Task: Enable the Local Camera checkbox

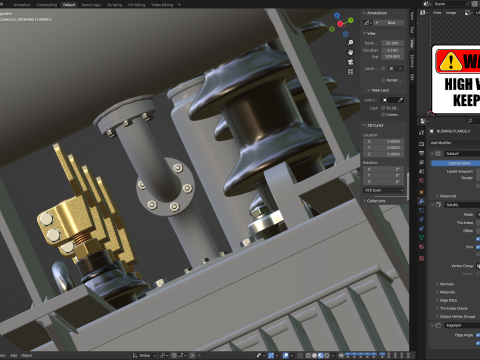Action: point(383,68)
